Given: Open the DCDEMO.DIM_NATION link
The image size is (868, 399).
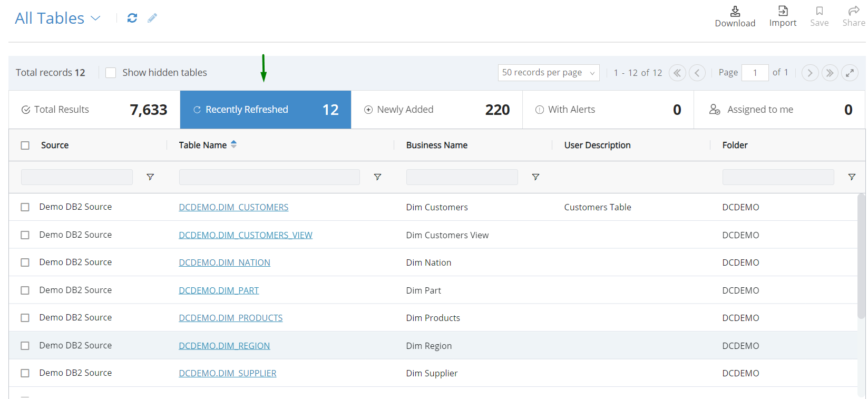Looking at the screenshot, I should coord(225,262).
